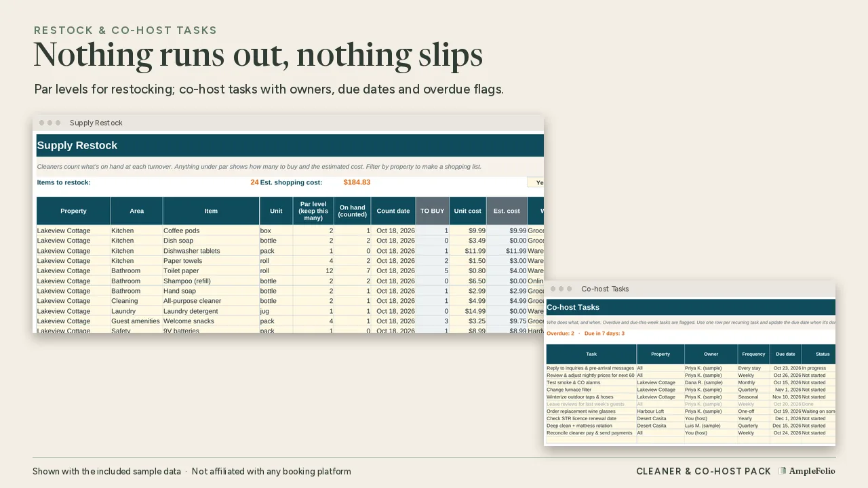Click the Dana R. (sample) owner cell
This screenshot has height=488, width=868.
click(x=711, y=382)
